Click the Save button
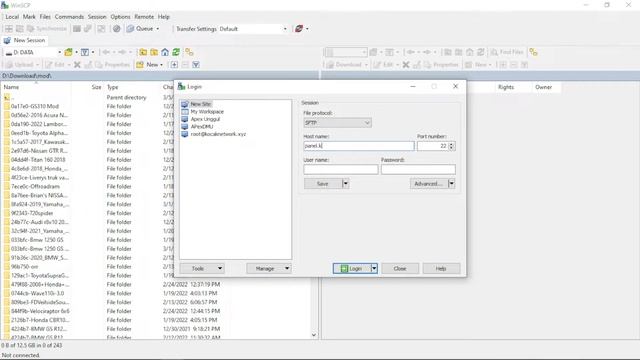 [x=323, y=184]
